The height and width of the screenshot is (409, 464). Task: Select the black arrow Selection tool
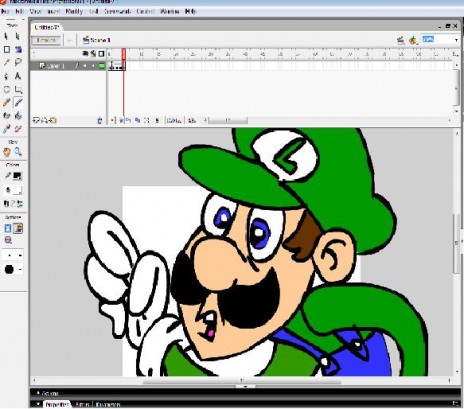point(6,36)
